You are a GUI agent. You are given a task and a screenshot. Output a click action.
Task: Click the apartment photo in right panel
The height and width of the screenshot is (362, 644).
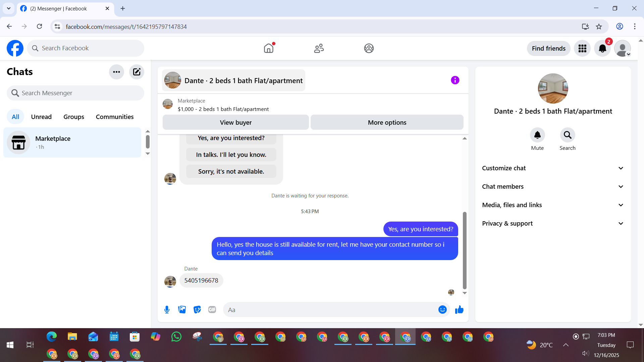point(553,88)
